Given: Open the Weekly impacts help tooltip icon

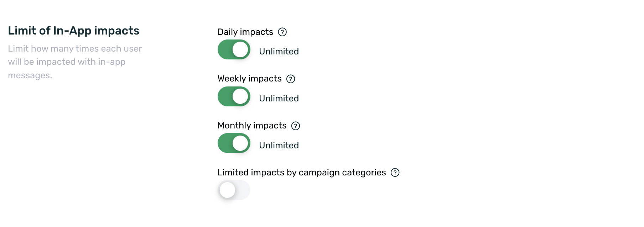Looking at the screenshot, I should [x=291, y=79].
